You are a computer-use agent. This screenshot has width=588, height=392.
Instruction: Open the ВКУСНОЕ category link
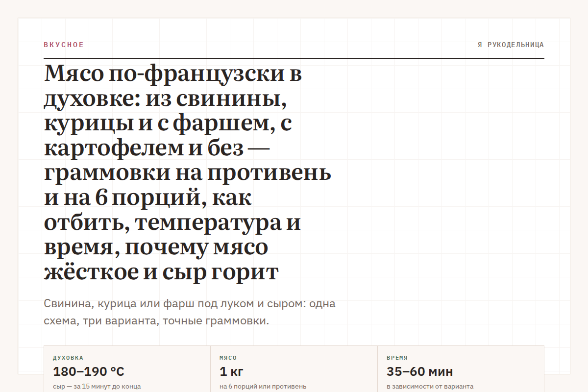pyautogui.click(x=64, y=45)
